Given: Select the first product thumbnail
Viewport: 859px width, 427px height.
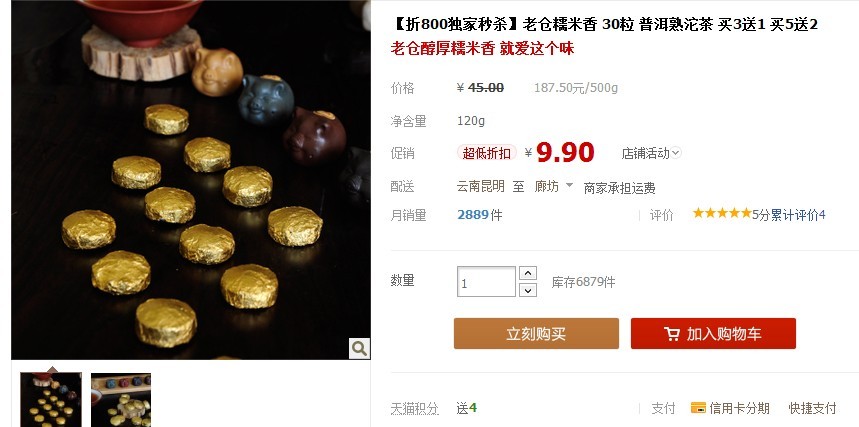Looking at the screenshot, I should 51,400.
